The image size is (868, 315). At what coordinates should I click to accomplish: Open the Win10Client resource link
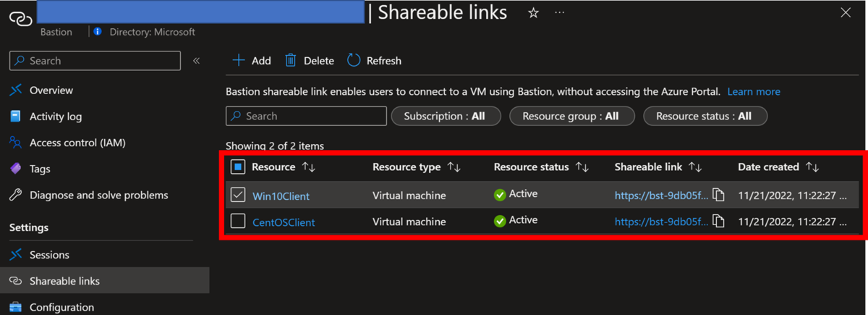click(x=281, y=196)
